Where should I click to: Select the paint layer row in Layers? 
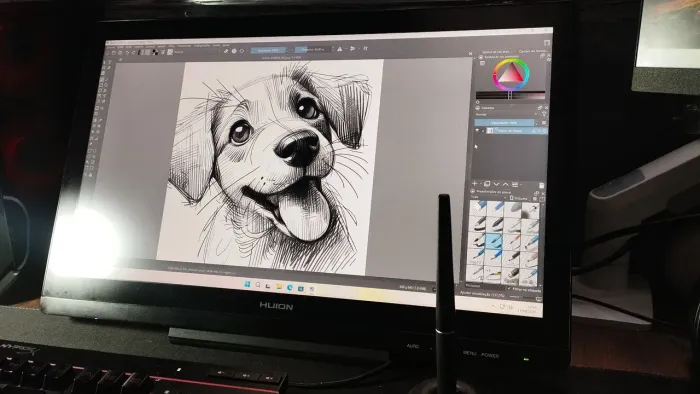(x=517, y=130)
